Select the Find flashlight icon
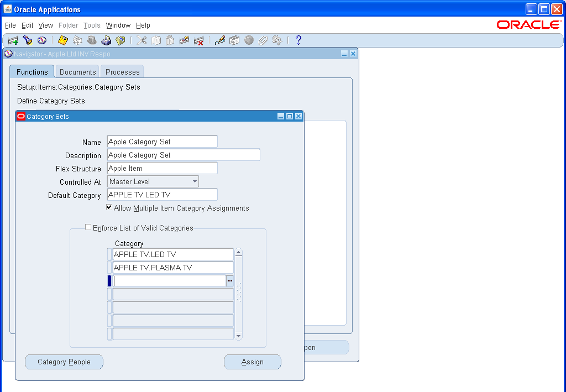Image resolution: width=566 pixels, height=392 pixels. click(27, 40)
